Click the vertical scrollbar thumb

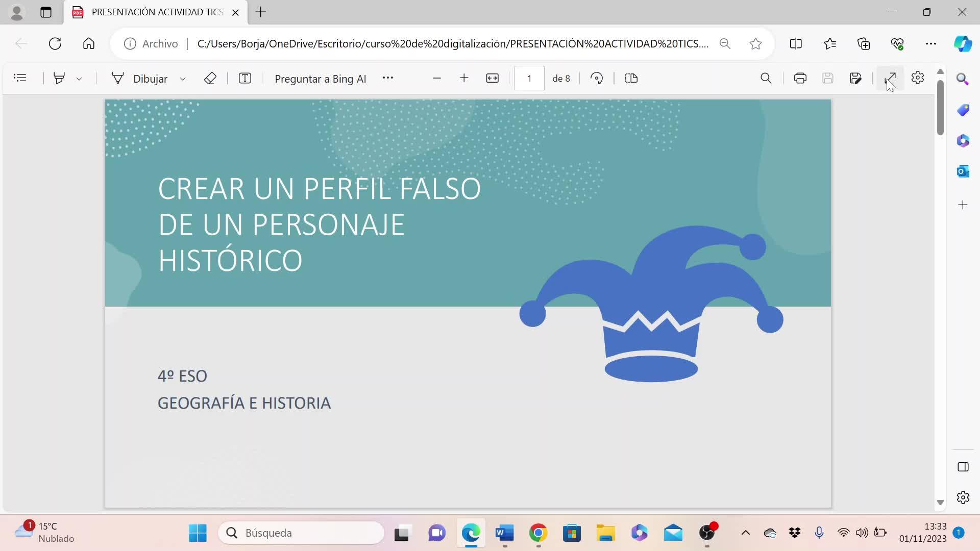[940, 107]
